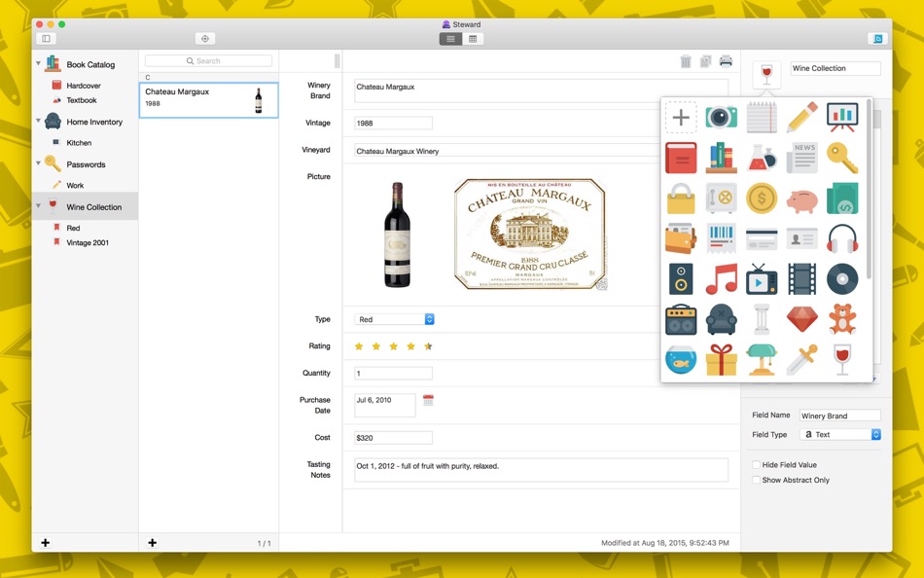
Task: Click the Search field
Action: (x=208, y=60)
